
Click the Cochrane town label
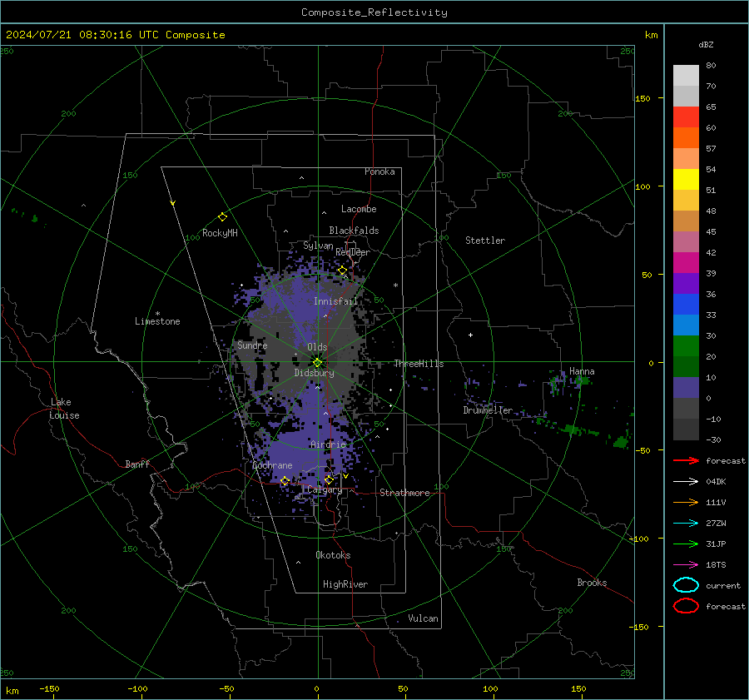272,465
